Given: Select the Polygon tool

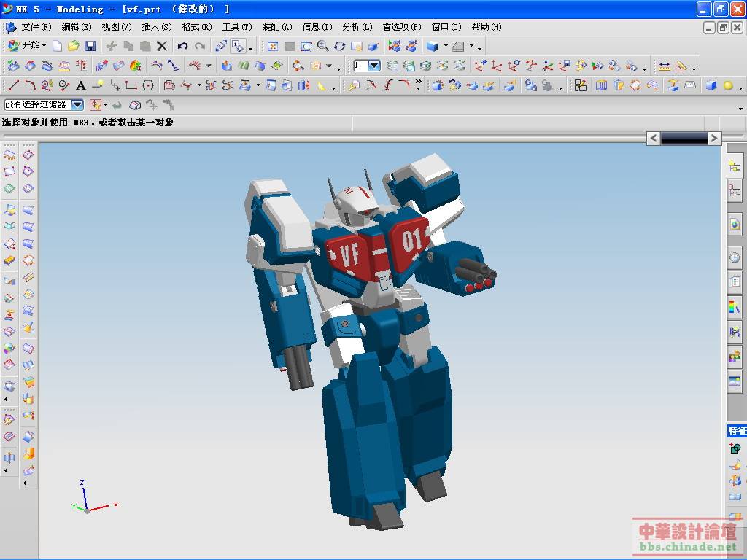Looking at the screenshot, I should pyautogui.click(x=148, y=85).
